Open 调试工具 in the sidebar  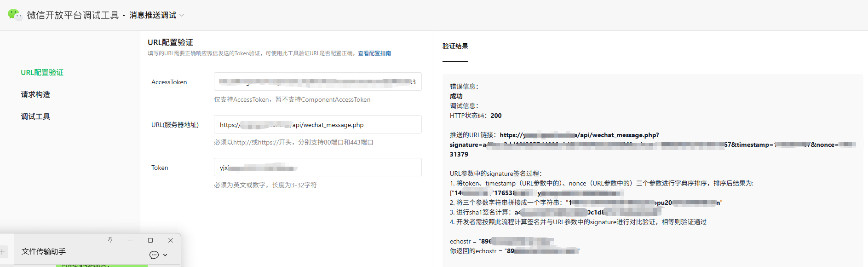(x=35, y=116)
